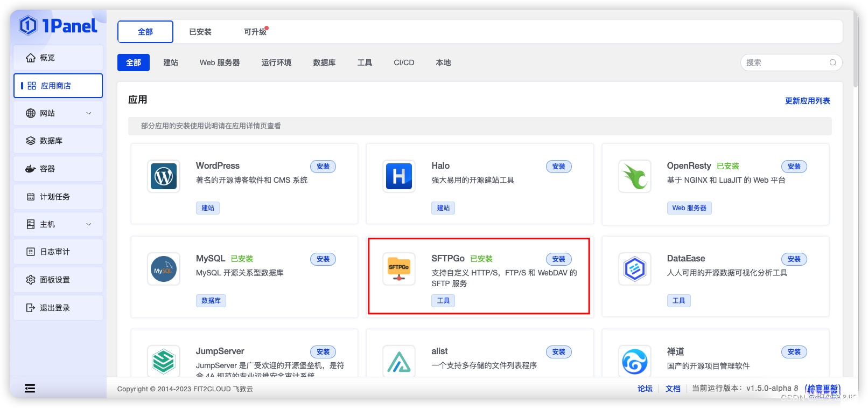Open 面板设置 in the sidebar

tap(58, 280)
